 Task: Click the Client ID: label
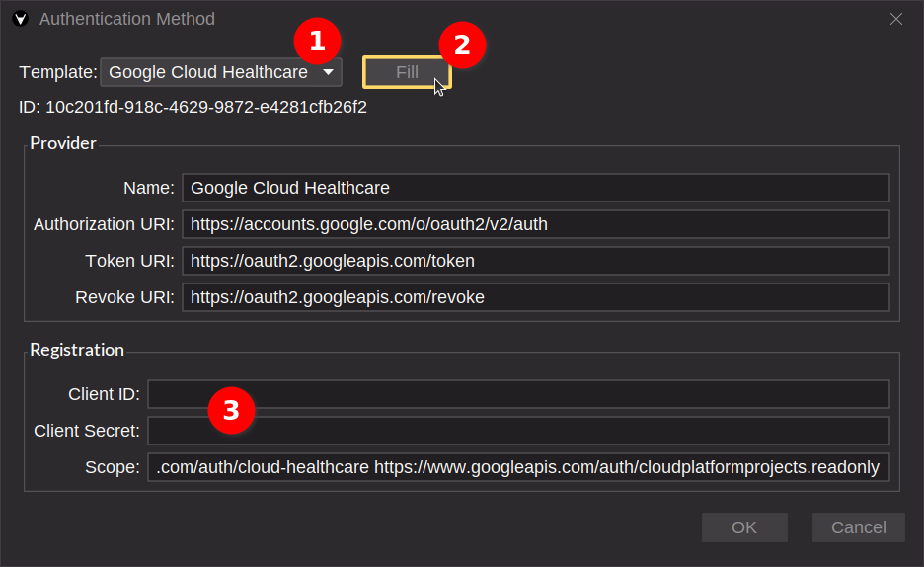[104, 394]
